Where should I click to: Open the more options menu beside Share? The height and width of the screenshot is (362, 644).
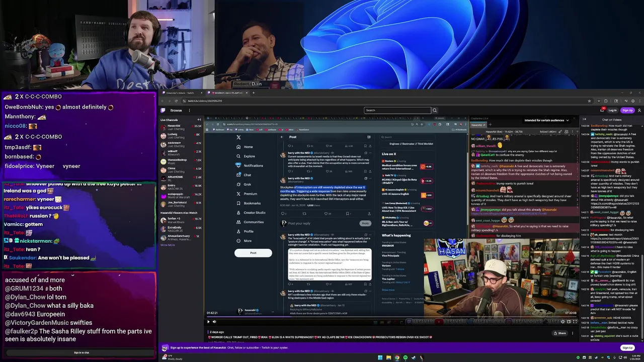pyautogui.click(x=573, y=333)
